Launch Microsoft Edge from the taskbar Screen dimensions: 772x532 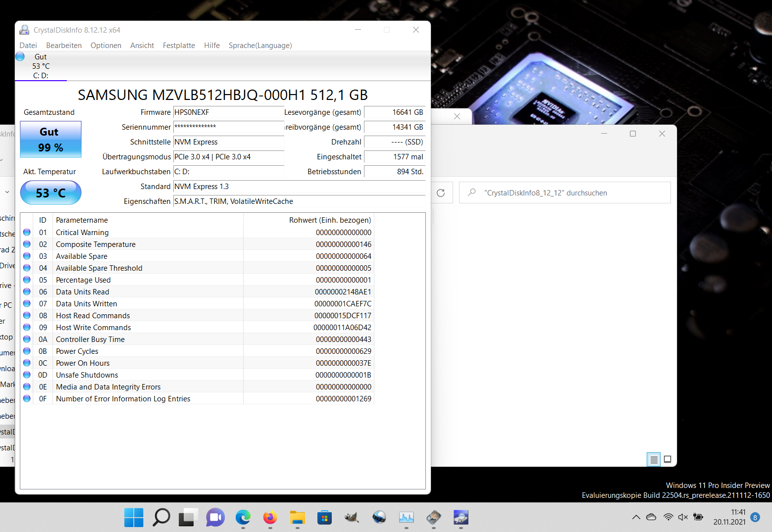pyautogui.click(x=243, y=518)
